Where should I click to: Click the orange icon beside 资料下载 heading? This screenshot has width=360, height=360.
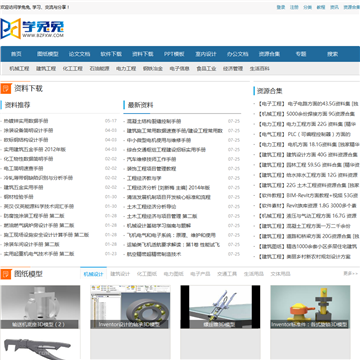pos(5,89)
